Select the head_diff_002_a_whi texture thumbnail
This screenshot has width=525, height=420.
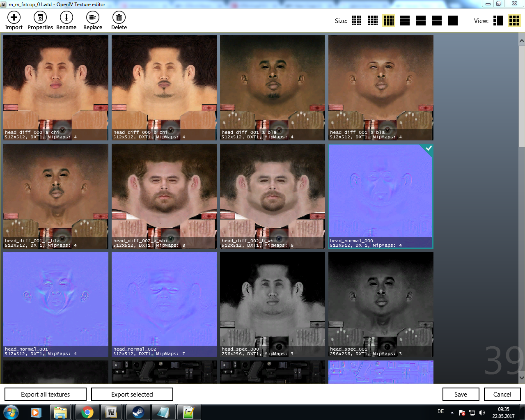(164, 196)
